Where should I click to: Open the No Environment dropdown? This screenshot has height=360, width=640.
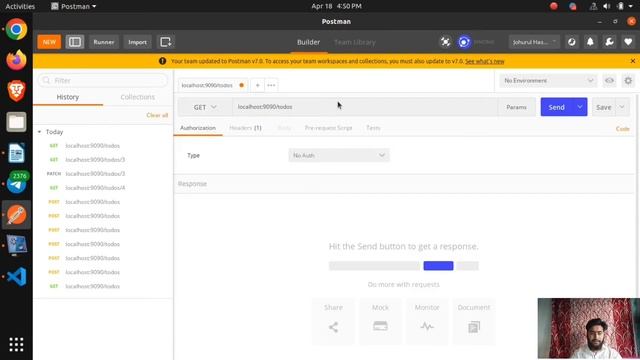click(548, 81)
